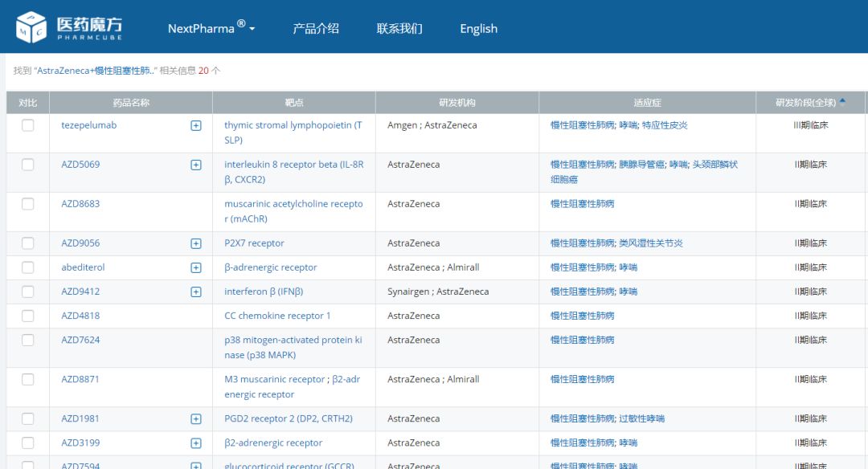Click 类风湿性关节炎 indication for AZD9056

[651, 243]
